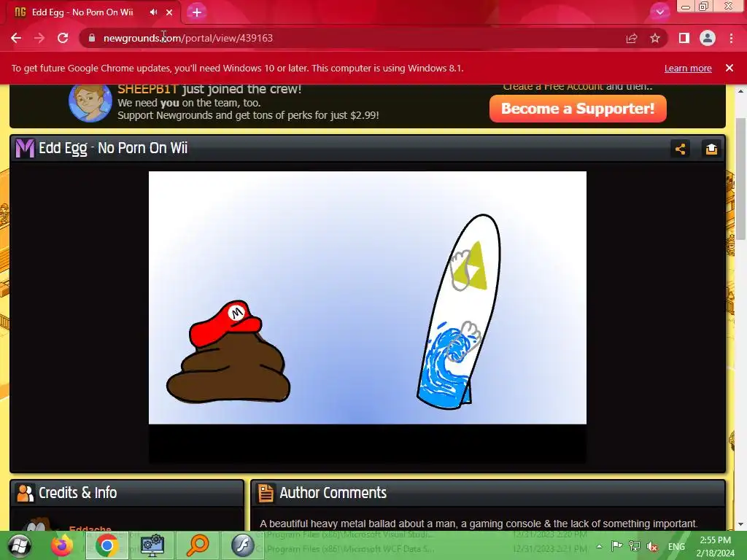Show hidden tray icons arrow
This screenshot has height=560, width=747.
[x=600, y=547]
